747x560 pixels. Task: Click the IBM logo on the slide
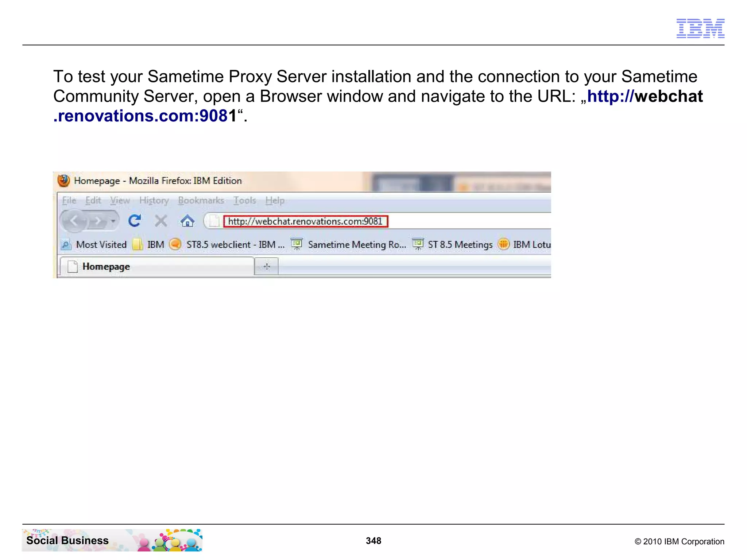[700, 28]
